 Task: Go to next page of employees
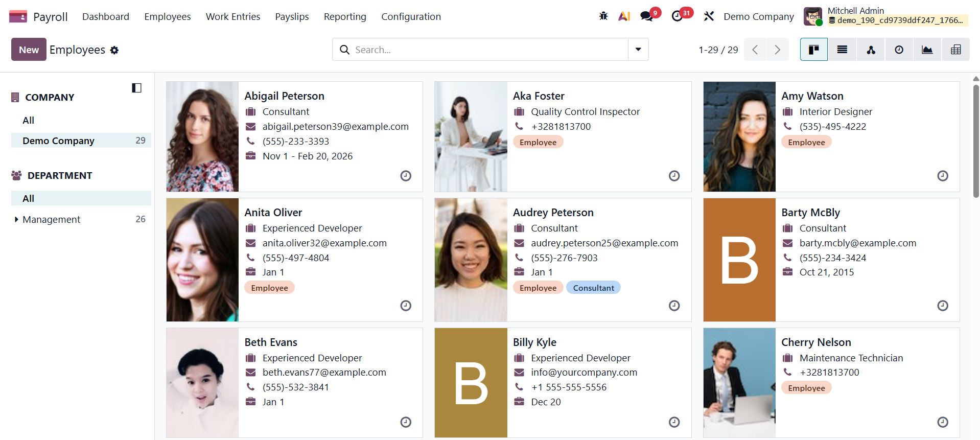777,50
